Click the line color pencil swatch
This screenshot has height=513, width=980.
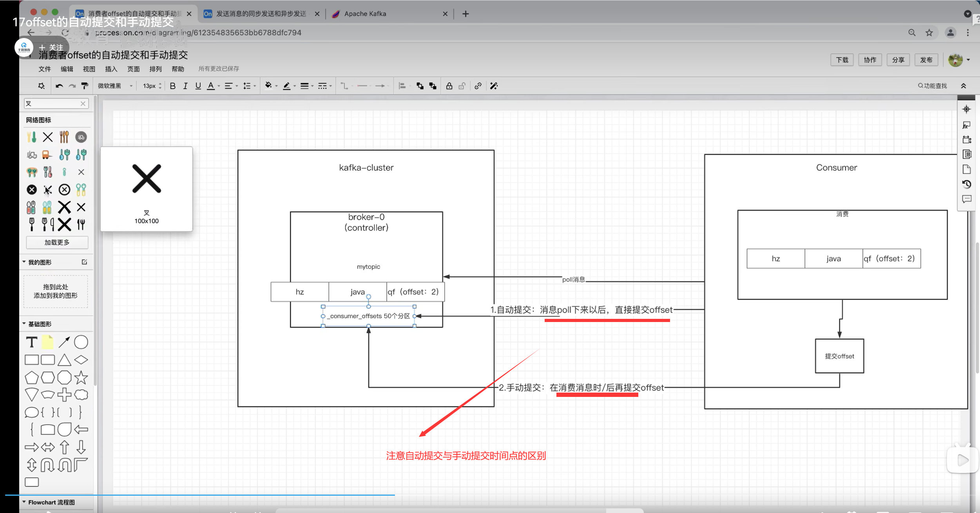pyautogui.click(x=288, y=85)
